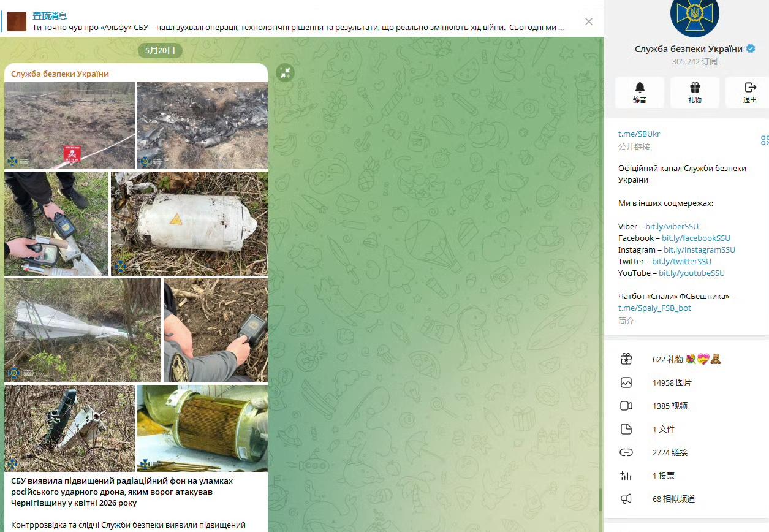Click the 5月20日 date badge
Viewport: 769px width, 532px height.
coord(160,50)
